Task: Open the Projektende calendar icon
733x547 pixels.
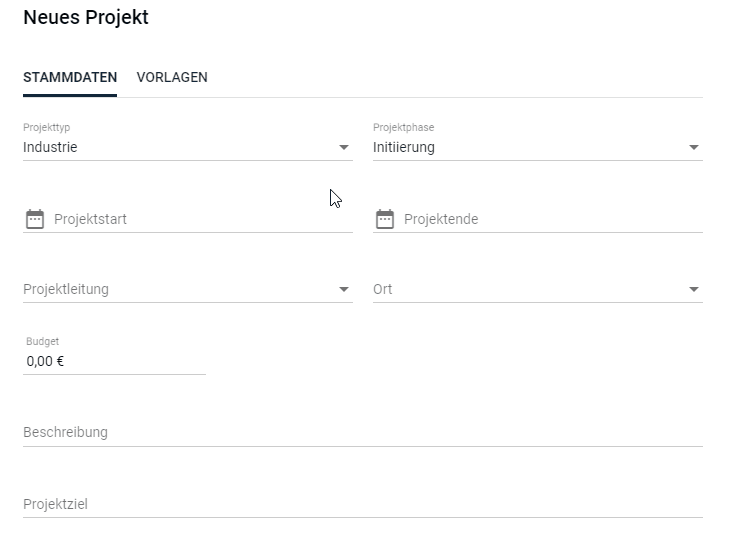Action: (x=385, y=219)
